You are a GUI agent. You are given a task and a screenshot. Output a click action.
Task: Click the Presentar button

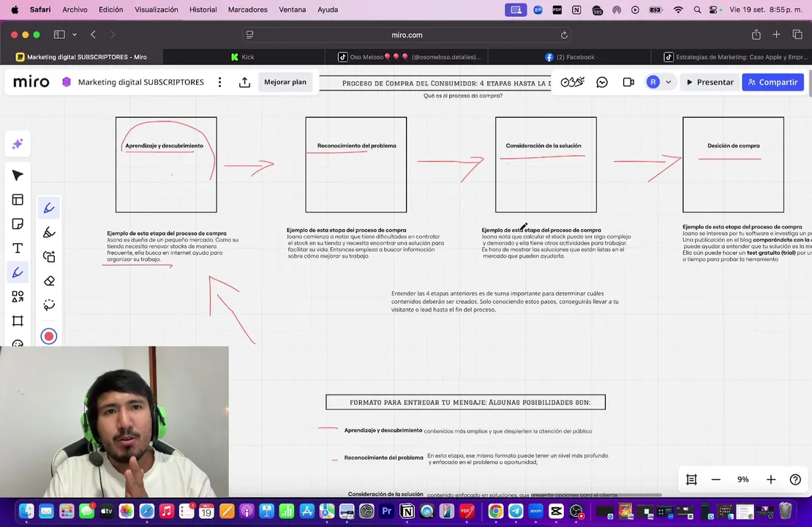pyautogui.click(x=710, y=82)
